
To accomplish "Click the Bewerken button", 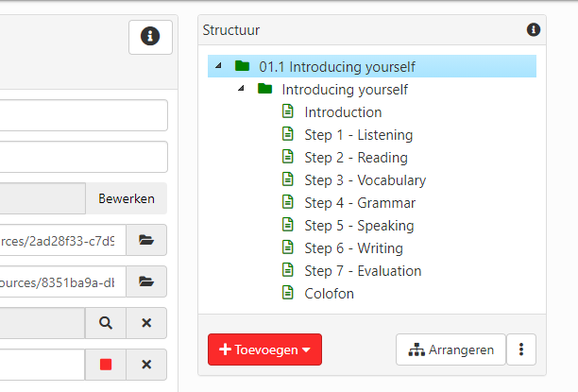I will (127, 199).
